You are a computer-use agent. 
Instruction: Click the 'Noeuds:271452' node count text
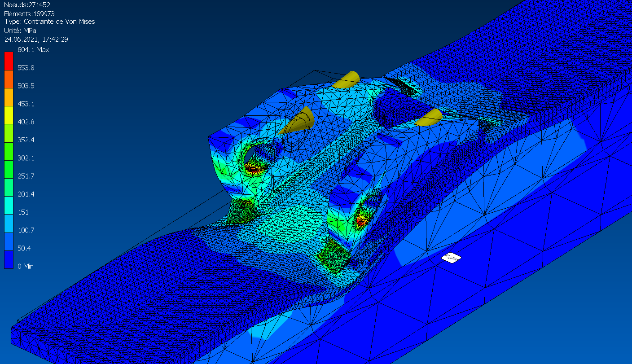click(27, 5)
